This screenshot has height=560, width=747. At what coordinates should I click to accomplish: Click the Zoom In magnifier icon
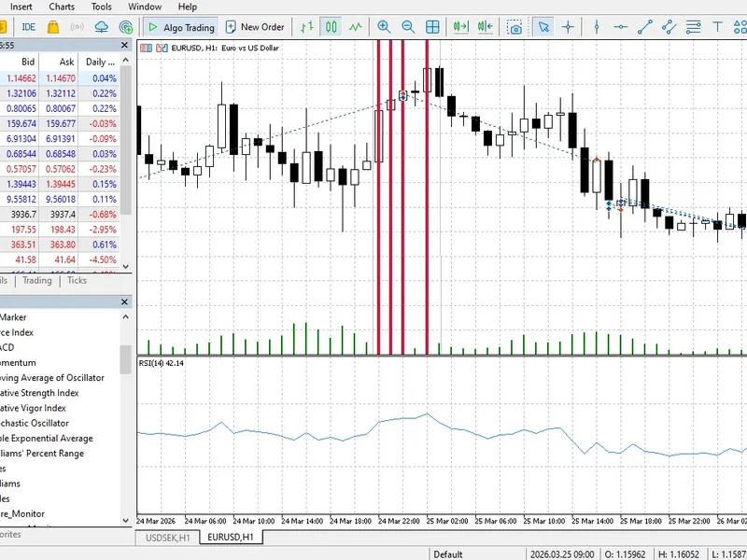[384, 27]
